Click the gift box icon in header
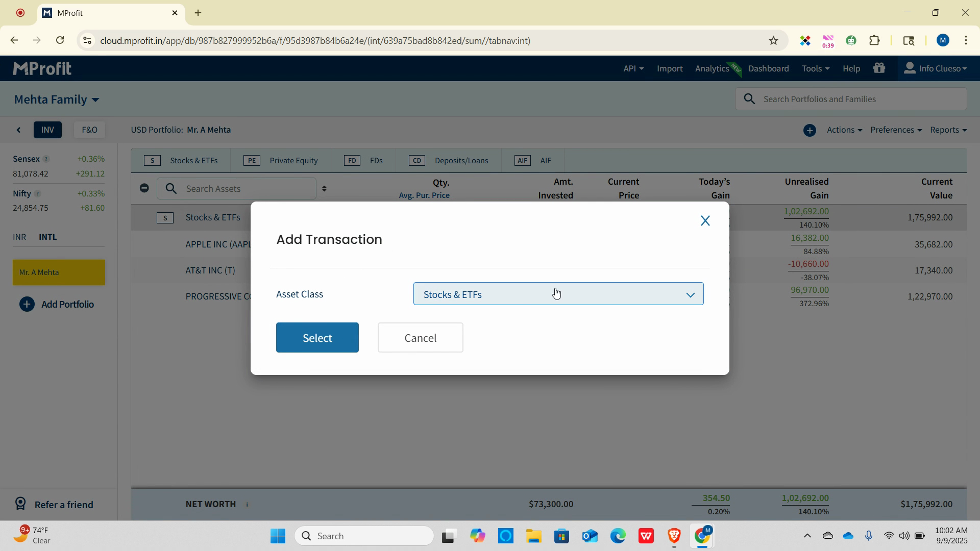This screenshot has height=551, width=980. 879,68
